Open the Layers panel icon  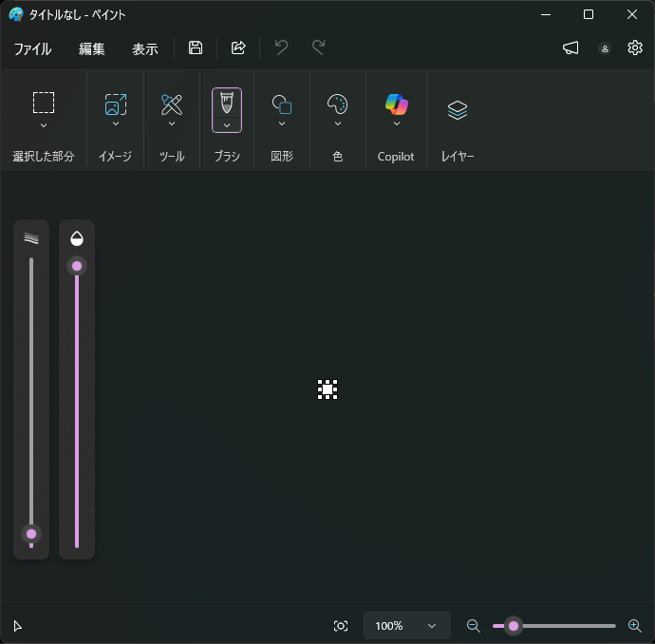(457, 110)
